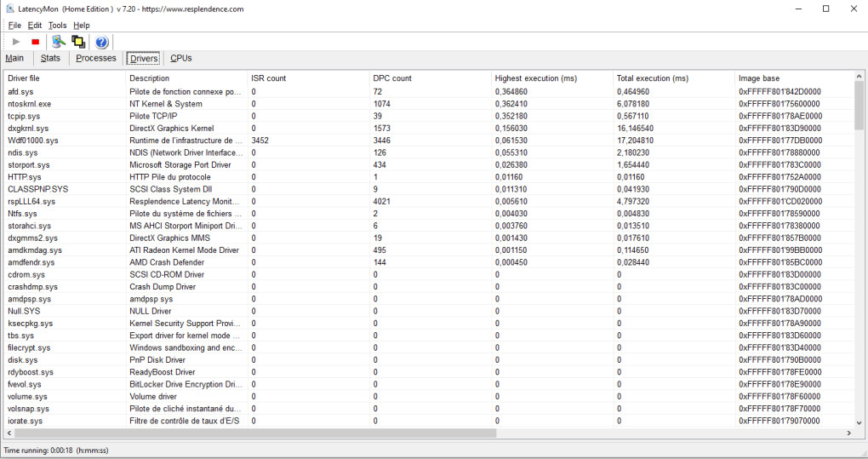Select the ntoskrnl.exe driver row
The width and height of the screenshot is (868, 459).
(429, 104)
